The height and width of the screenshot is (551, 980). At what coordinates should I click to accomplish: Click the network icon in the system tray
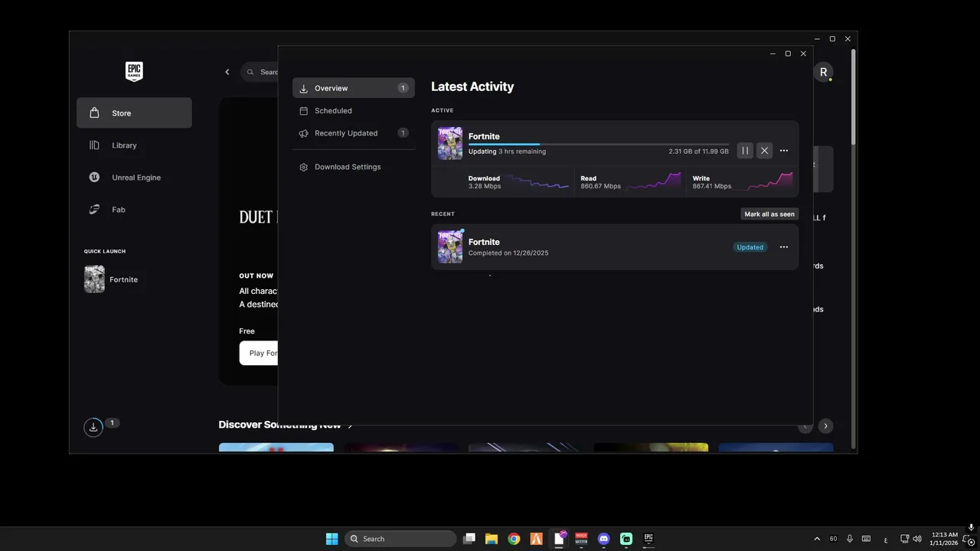click(x=904, y=539)
